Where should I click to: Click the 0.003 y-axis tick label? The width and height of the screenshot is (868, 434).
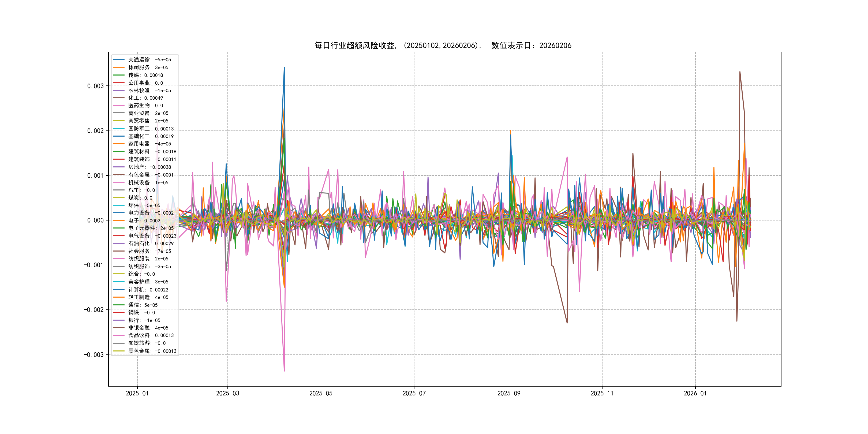[x=95, y=86]
